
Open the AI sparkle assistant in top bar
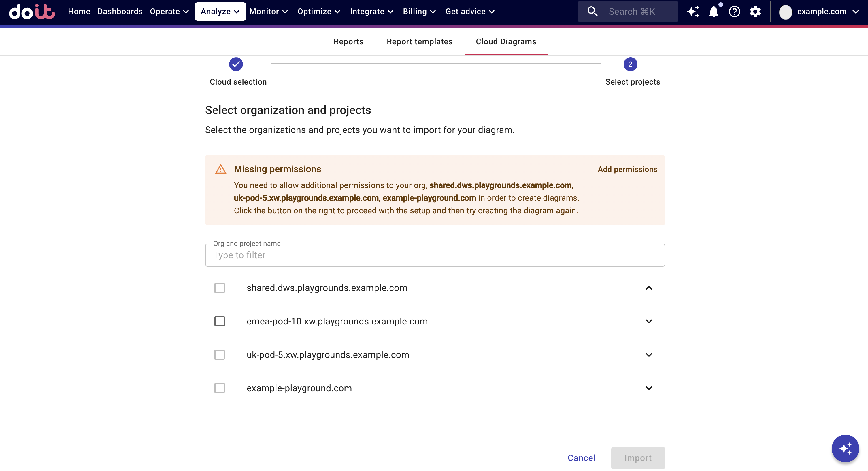pyautogui.click(x=693, y=12)
